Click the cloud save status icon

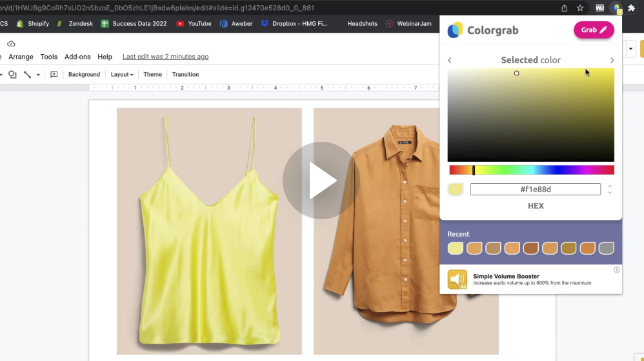point(11,43)
